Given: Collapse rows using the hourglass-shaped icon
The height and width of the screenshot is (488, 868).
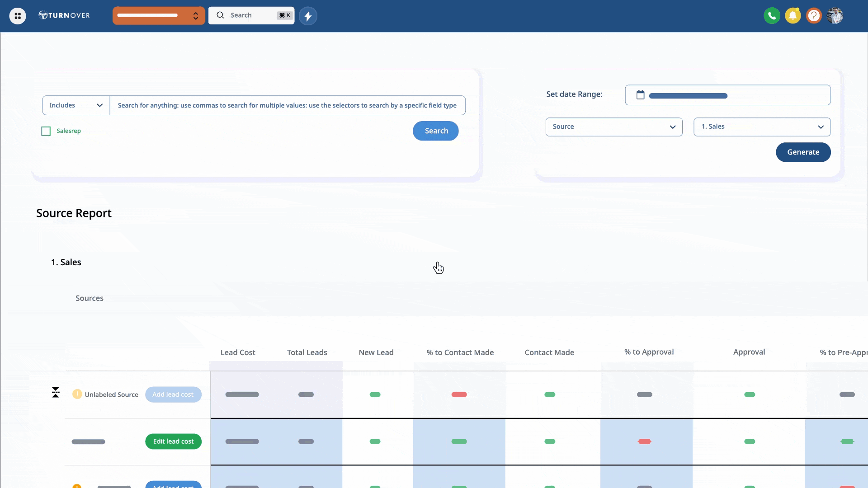Looking at the screenshot, I should (56, 392).
